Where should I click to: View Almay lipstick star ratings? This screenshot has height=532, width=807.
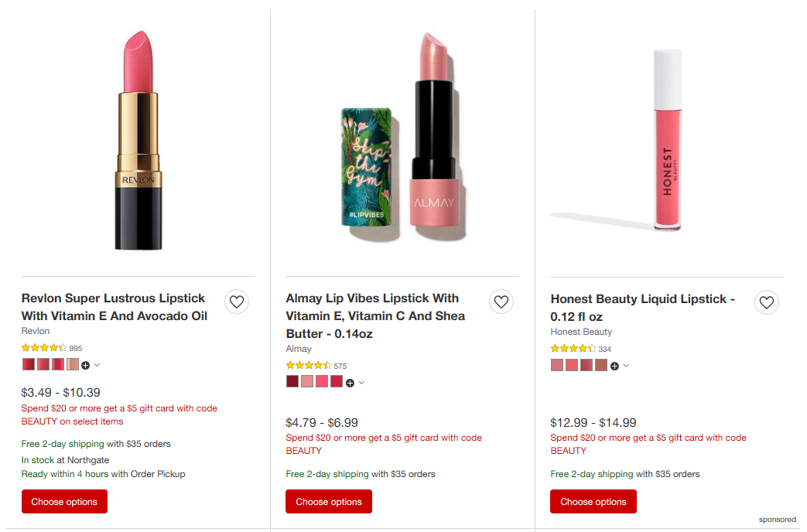(309, 365)
